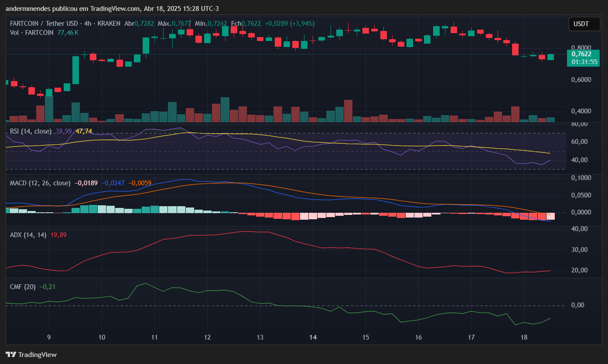608x364 pixels.
Task: Click the 0,6000 price axis label
Action: (x=581, y=80)
